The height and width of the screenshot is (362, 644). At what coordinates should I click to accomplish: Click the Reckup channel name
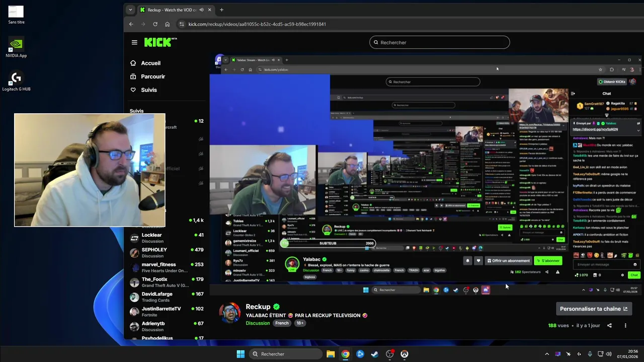point(258,306)
